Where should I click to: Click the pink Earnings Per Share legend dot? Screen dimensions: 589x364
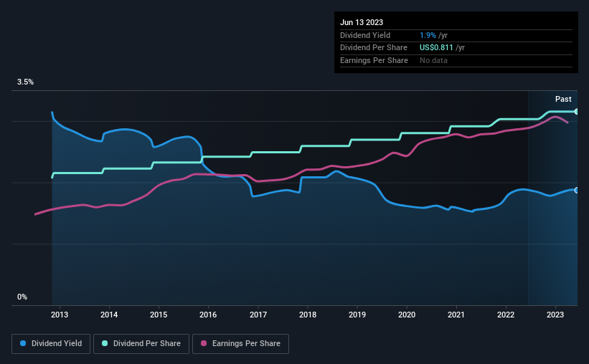coord(204,343)
